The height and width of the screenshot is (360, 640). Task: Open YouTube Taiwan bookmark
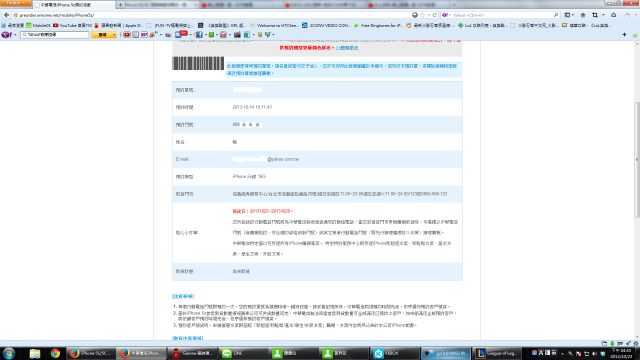click(73, 25)
